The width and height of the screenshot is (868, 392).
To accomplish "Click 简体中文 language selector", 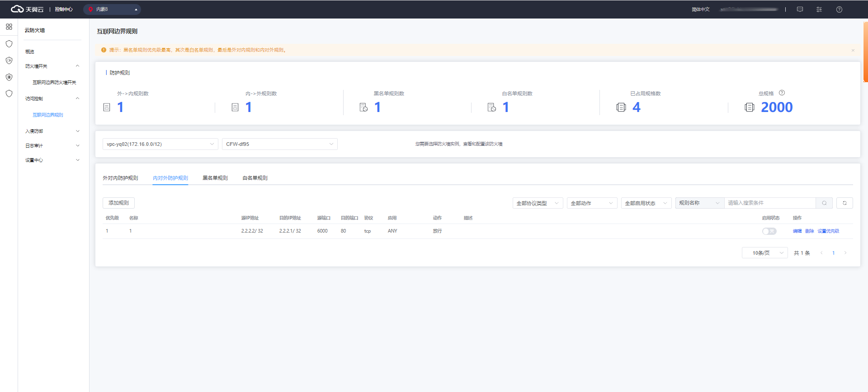I will click(701, 9).
